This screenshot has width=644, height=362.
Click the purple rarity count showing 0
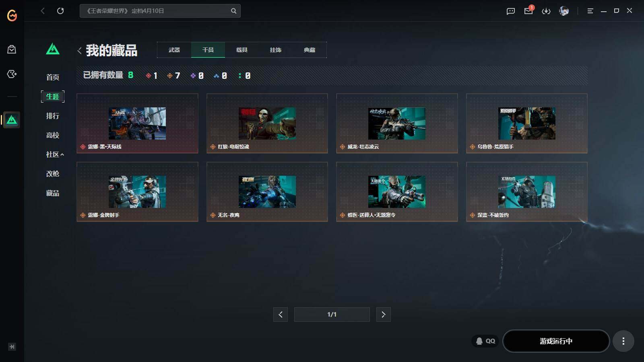197,76
